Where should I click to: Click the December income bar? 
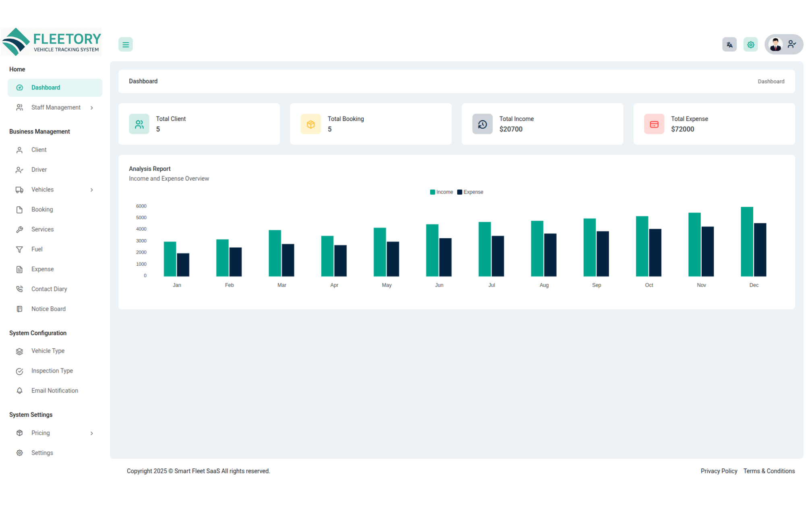(747, 242)
